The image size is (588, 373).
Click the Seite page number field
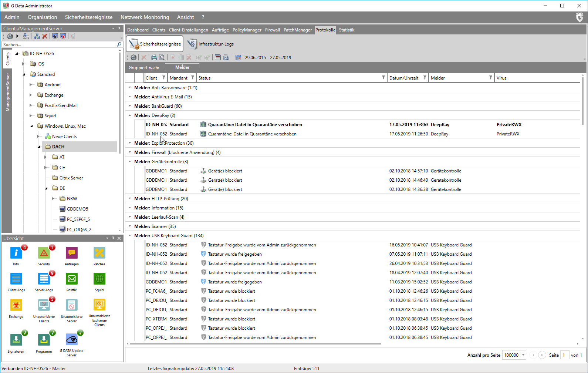(x=564, y=355)
